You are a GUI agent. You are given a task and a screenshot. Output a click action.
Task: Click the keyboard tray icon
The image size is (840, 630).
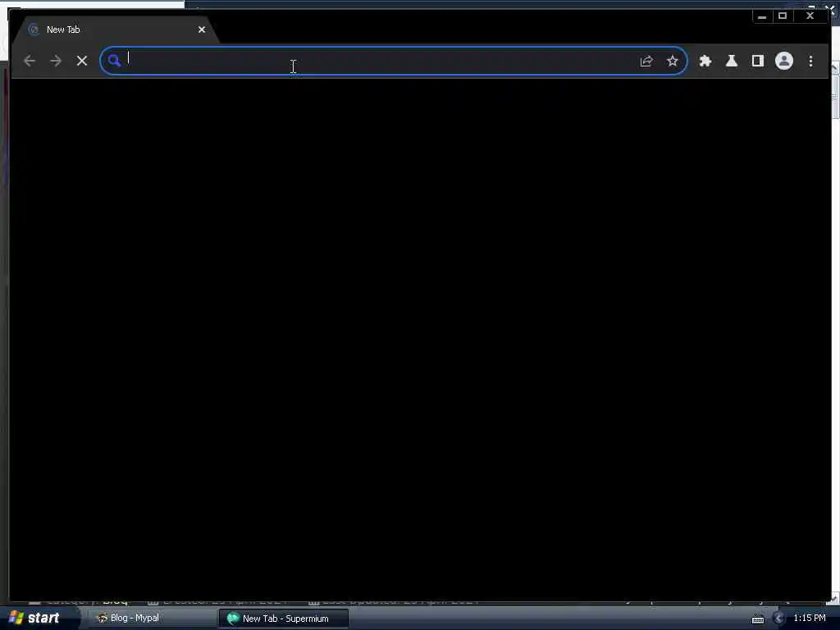pyautogui.click(x=758, y=619)
